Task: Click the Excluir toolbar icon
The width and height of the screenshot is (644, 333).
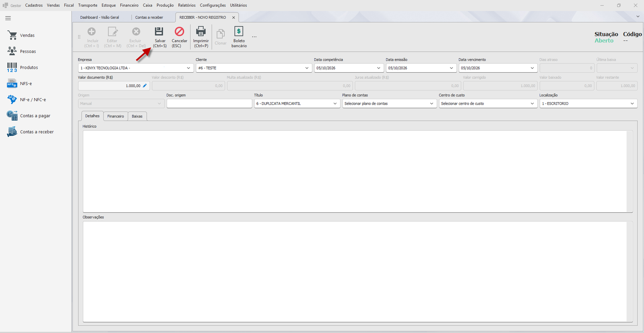Action: 136,31
